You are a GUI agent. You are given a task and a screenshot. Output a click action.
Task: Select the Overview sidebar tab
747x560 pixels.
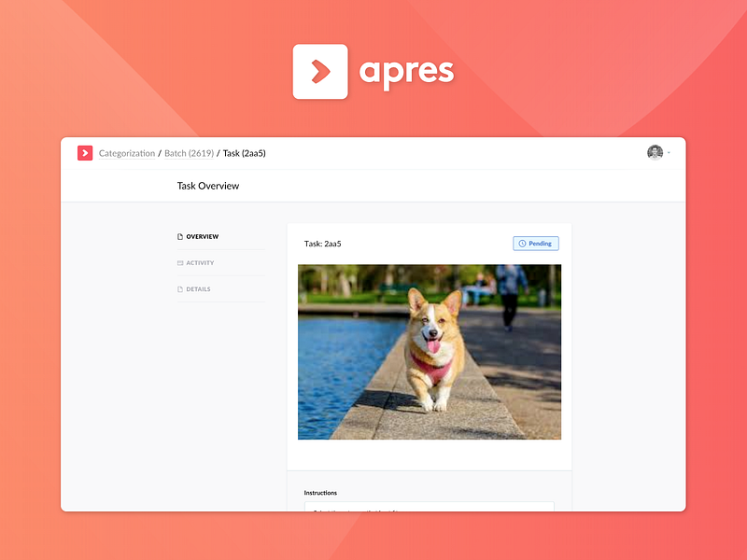click(221, 237)
